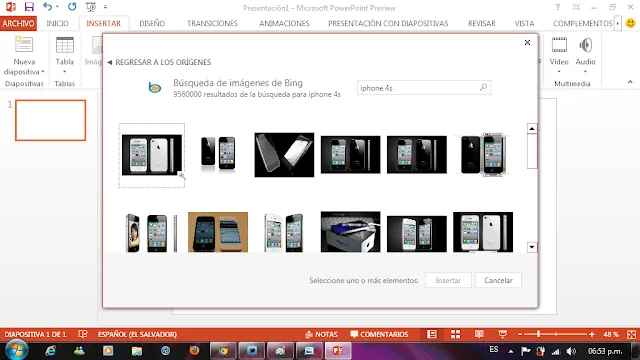Select the angled silver iPhone thumbnail
Viewport: 640px width, 360px height.
pos(284,155)
